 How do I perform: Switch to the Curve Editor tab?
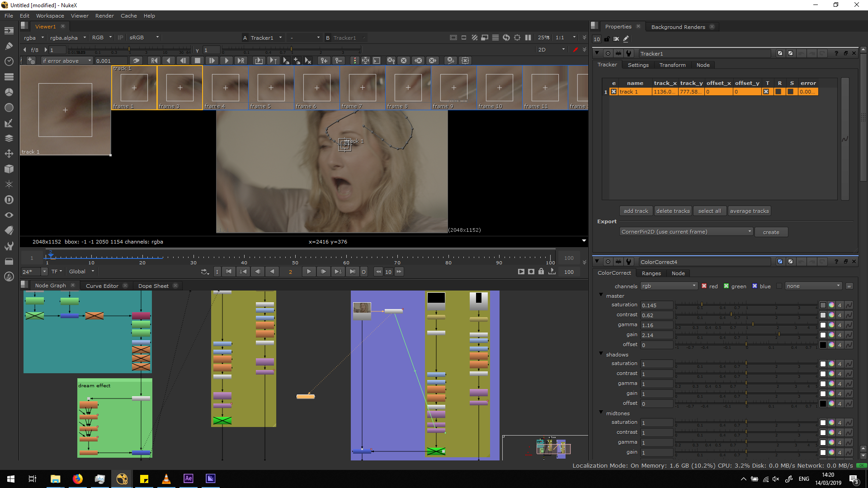point(102,286)
